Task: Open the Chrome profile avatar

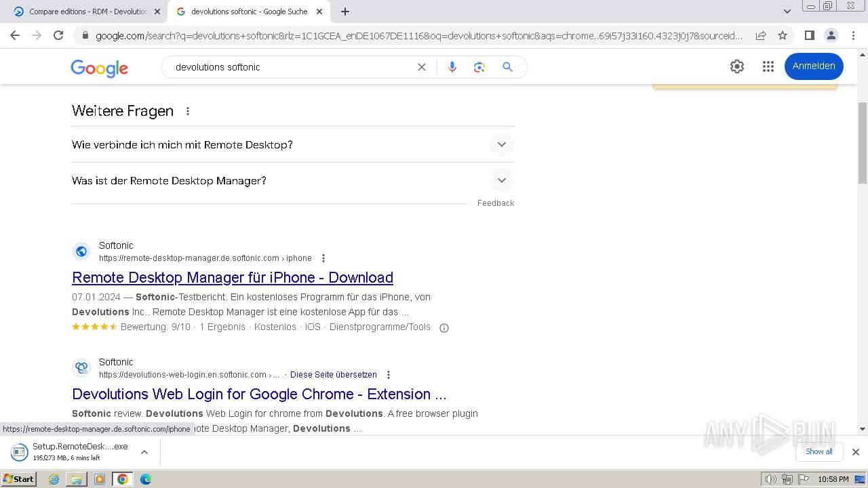Action: point(831,35)
